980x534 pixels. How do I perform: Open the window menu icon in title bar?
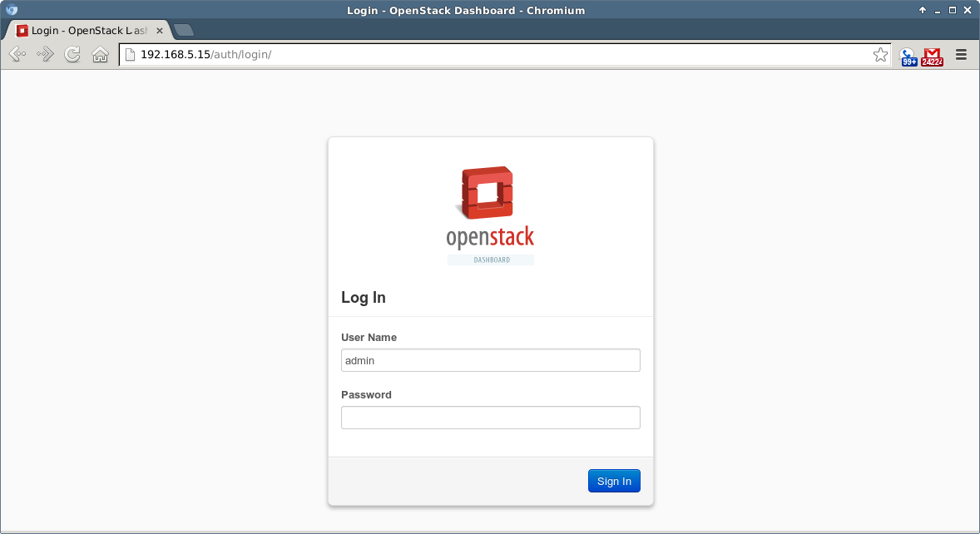click(12, 10)
